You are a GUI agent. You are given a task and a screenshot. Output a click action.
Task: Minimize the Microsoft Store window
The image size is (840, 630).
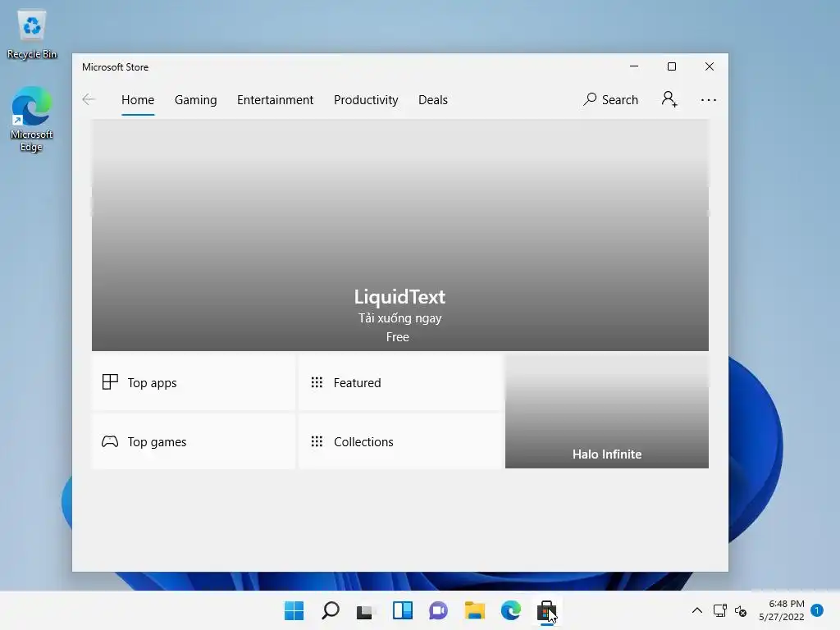pyautogui.click(x=634, y=66)
